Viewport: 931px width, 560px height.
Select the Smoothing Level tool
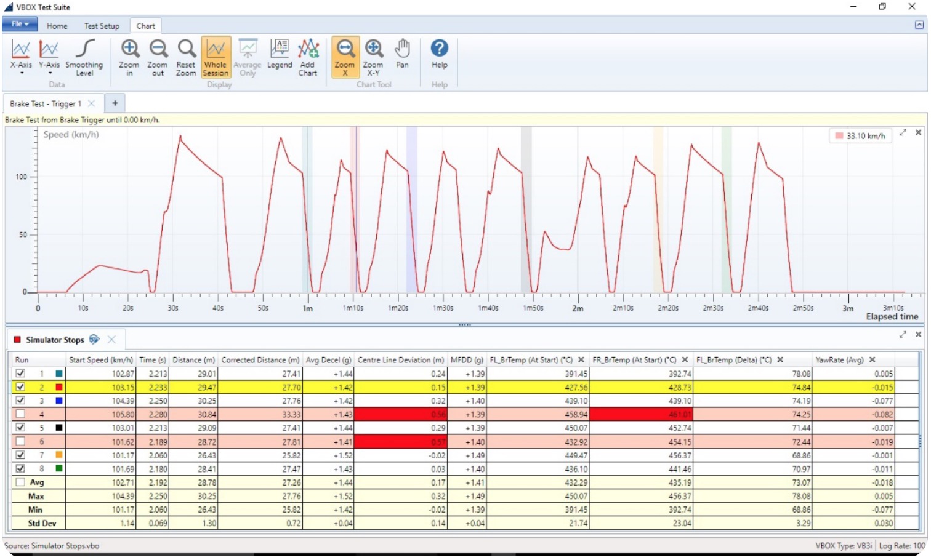click(84, 57)
